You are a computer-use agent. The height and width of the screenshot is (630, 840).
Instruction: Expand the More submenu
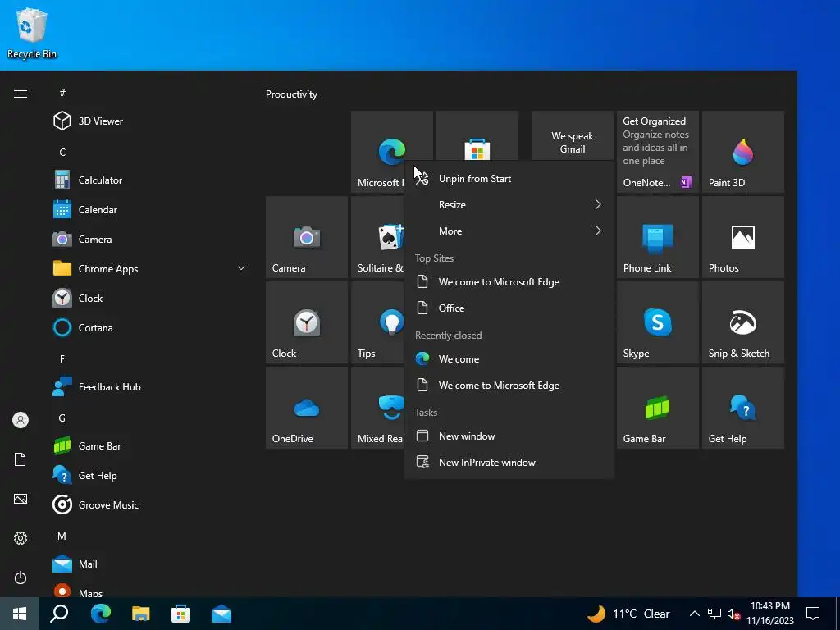pyautogui.click(x=509, y=231)
